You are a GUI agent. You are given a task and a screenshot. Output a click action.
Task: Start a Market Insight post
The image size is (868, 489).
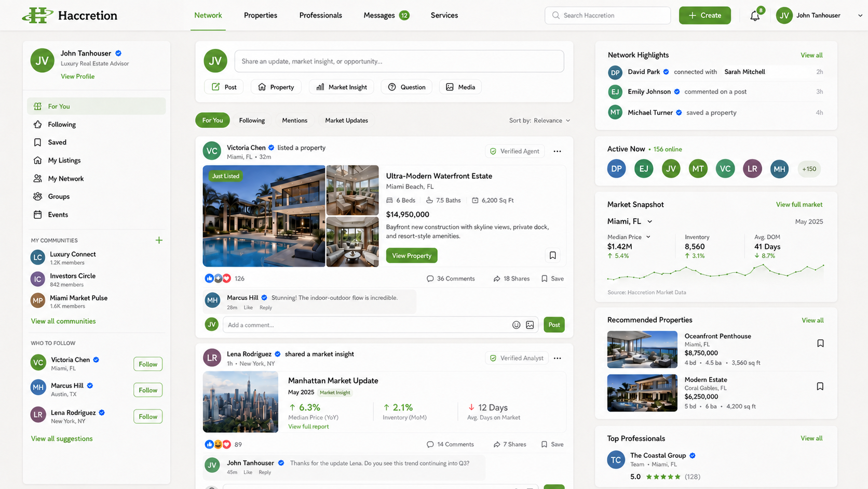[x=342, y=87]
